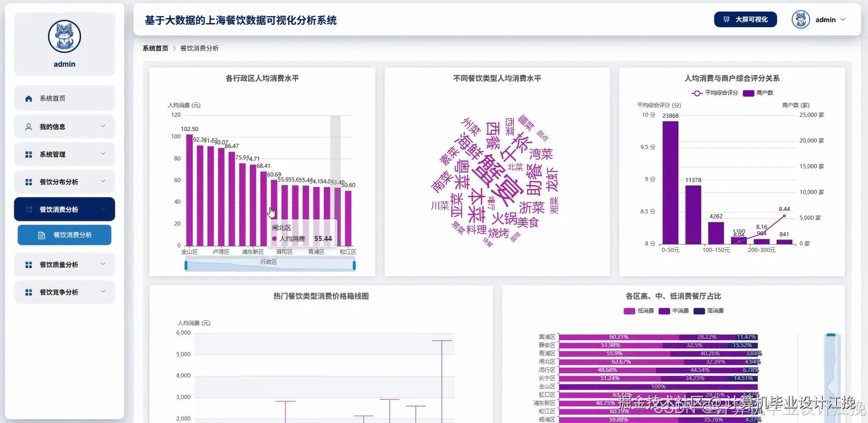Expand the 餐饮质量分析 menu chevron
868x423 pixels.
point(103,264)
